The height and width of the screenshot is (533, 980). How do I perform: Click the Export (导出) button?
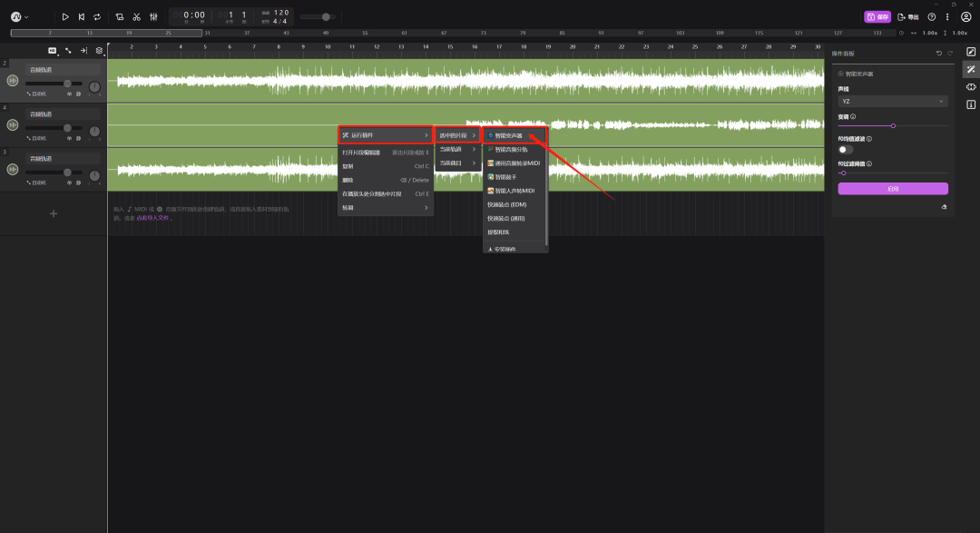(908, 17)
